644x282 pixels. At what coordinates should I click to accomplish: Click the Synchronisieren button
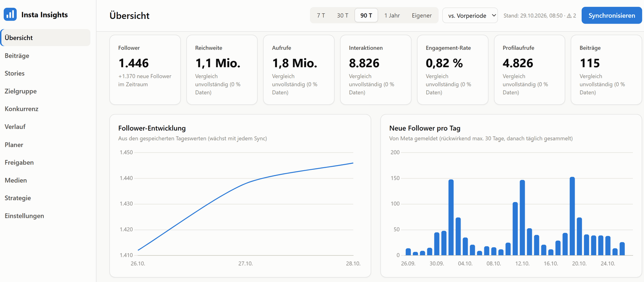612,15
